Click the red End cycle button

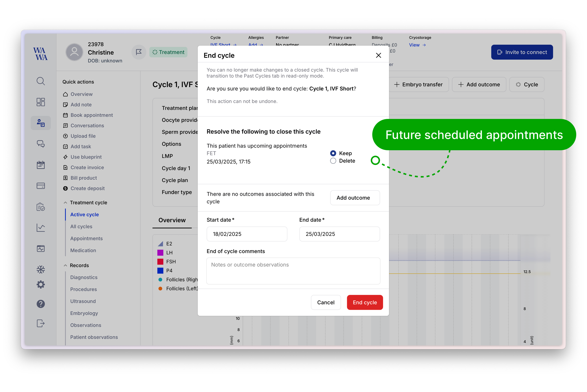[x=365, y=302]
